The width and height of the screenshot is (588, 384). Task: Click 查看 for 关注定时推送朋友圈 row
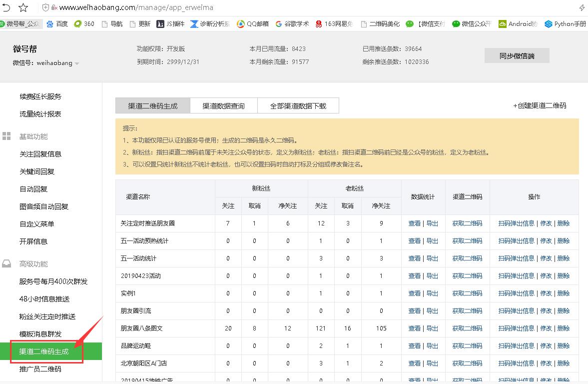coord(414,223)
